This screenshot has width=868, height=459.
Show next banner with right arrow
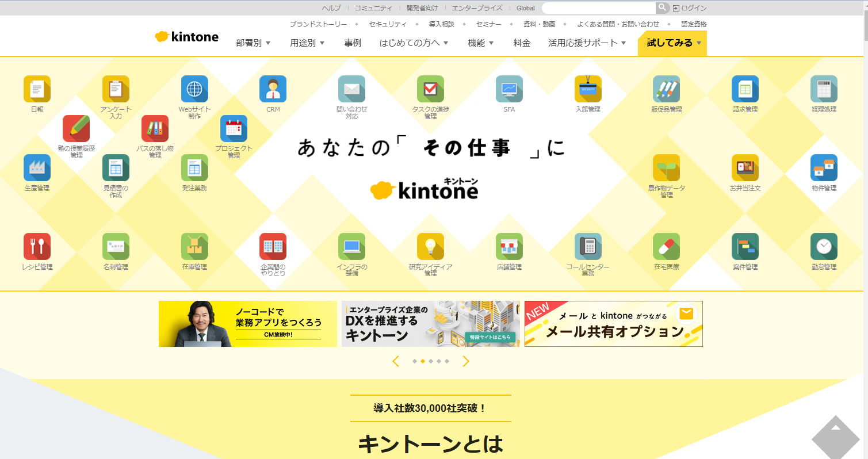point(466,361)
